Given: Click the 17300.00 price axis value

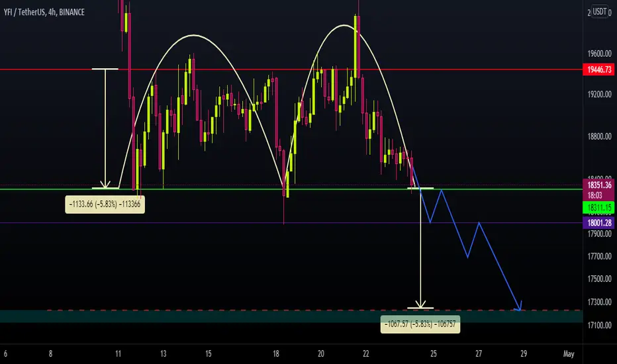Looking at the screenshot, I should click(x=599, y=302).
